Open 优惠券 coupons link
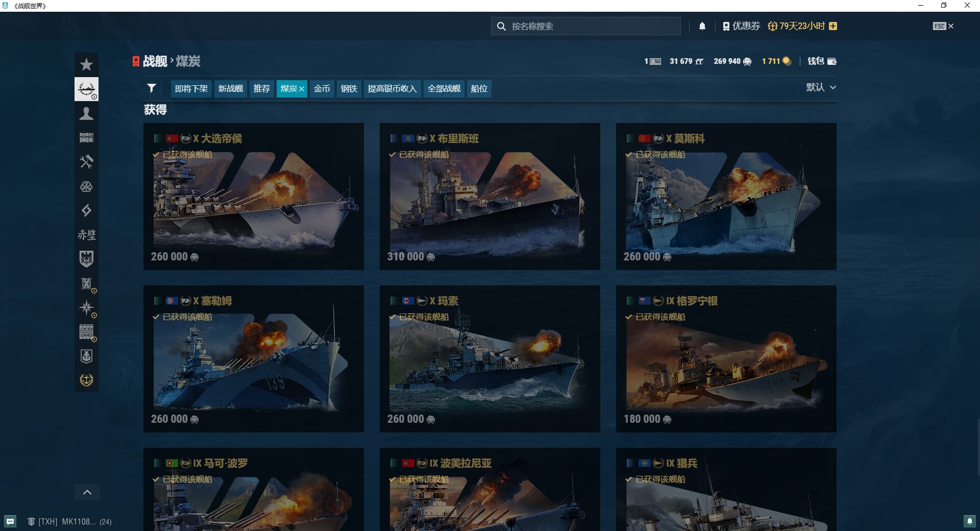The image size is (980, 531). click(x=742, y=26)
